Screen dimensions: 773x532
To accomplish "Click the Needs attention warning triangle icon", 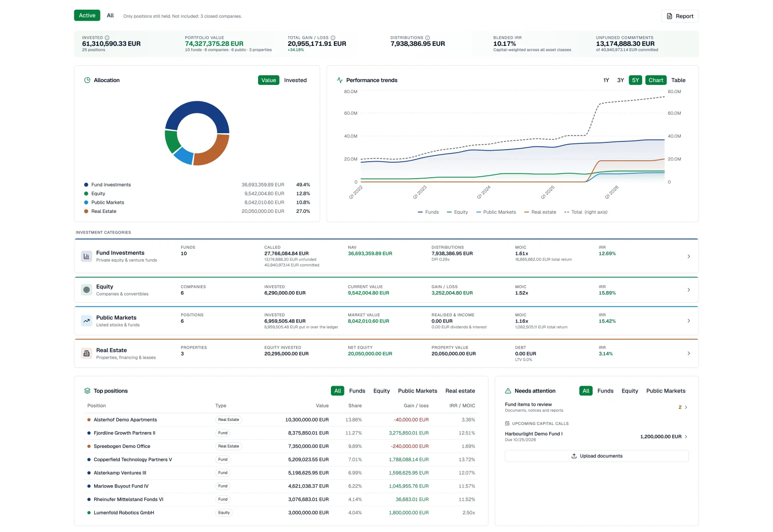I will (508, 391).
